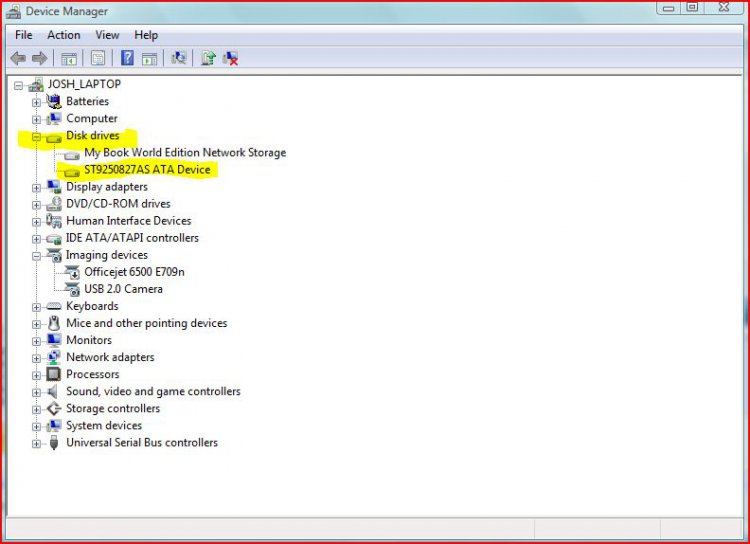Click the Back arrow in the toolbar
The width and height of the screenshot is (750, 544).
pos(18,58)
